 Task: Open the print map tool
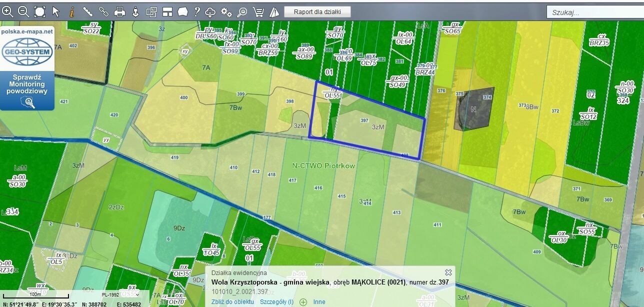tap(119, 11)
